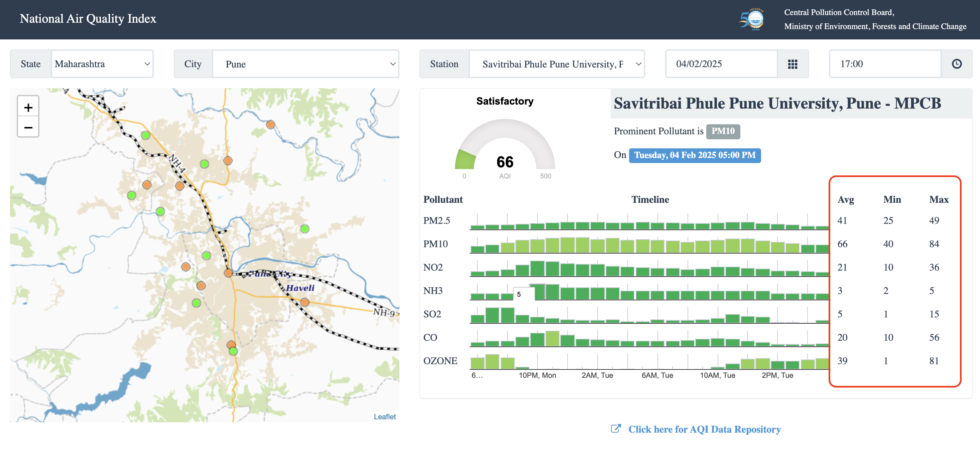This screenshot has height=449, width=980.
Task: Open the AQI Data Repository link
Action: [x=704, y=429]
